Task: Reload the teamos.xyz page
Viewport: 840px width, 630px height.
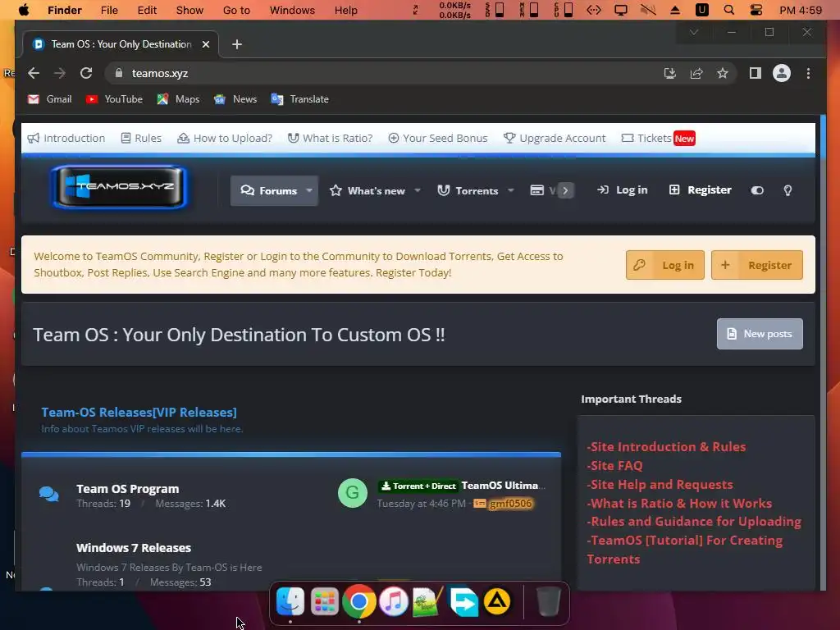Action: [x=85, y=73]
